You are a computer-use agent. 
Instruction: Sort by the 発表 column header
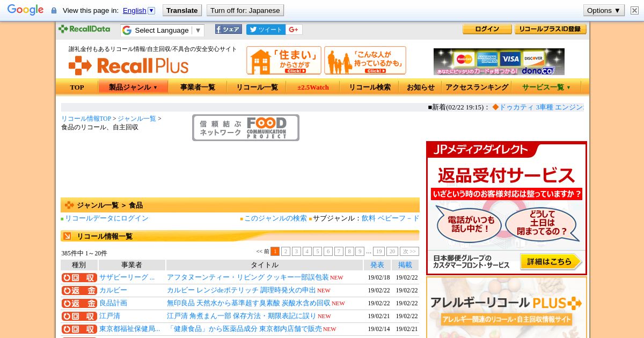(377, 265)
